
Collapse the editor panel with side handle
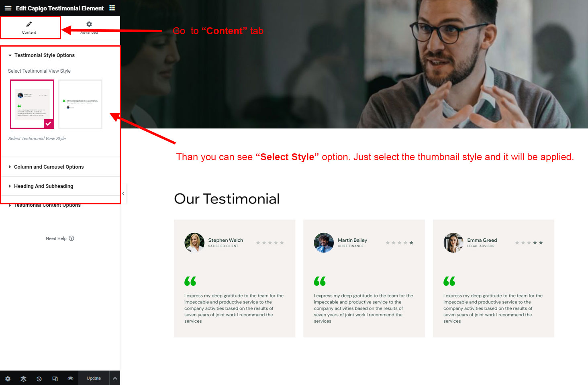point(123,194)
